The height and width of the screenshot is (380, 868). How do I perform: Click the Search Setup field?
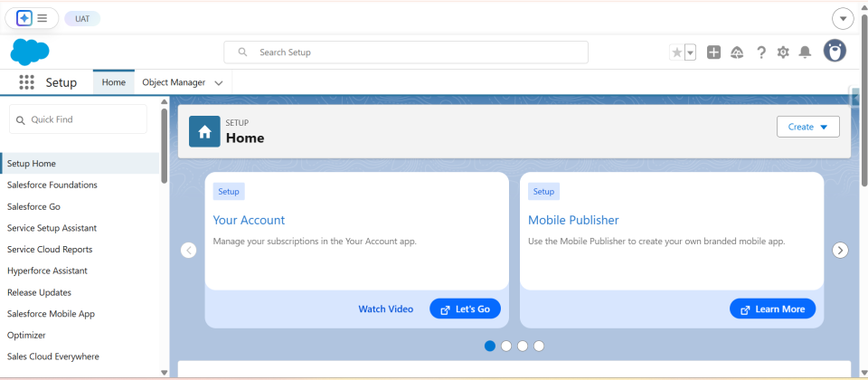tap(406, 52)
